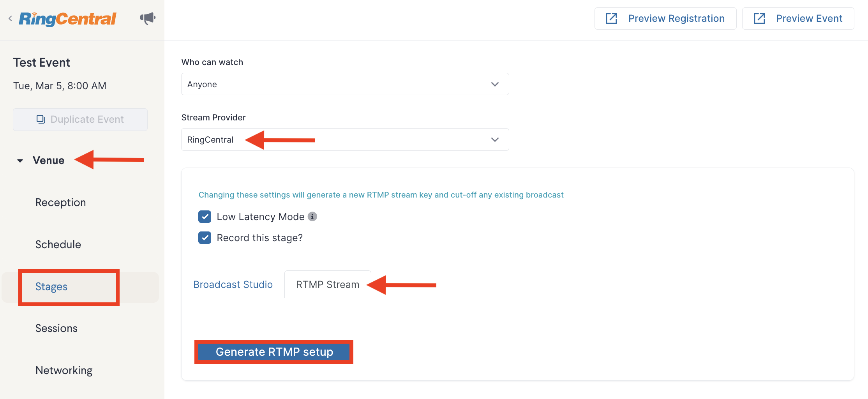Screen dimensions: 868x399
Task: Click the Preview Event external-link icon
Action: click(x=759, y=18)
